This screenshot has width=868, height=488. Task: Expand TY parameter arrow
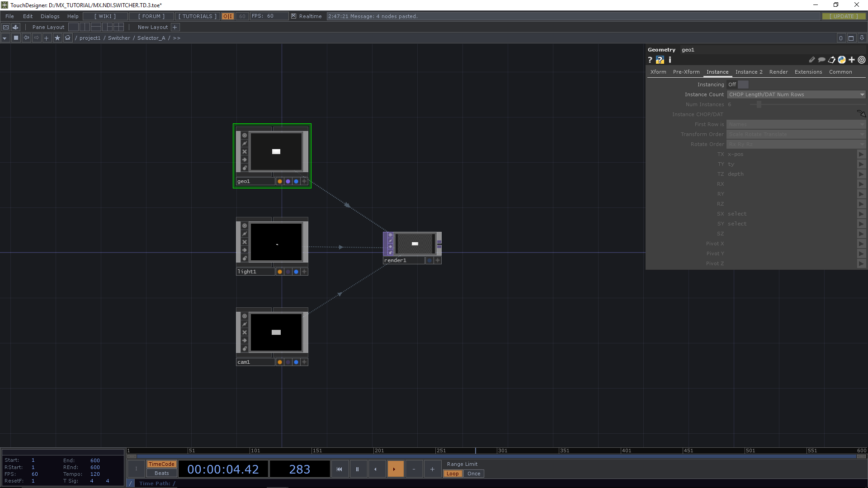pos(861,164)
